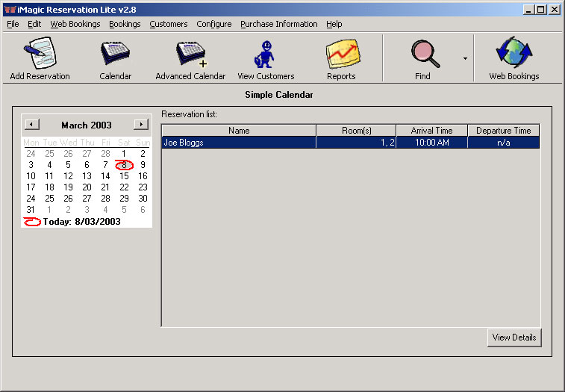The height and width of the screenshot is (392, 565).
Task: Click the Name column header
Action: (x=239, y=131)
